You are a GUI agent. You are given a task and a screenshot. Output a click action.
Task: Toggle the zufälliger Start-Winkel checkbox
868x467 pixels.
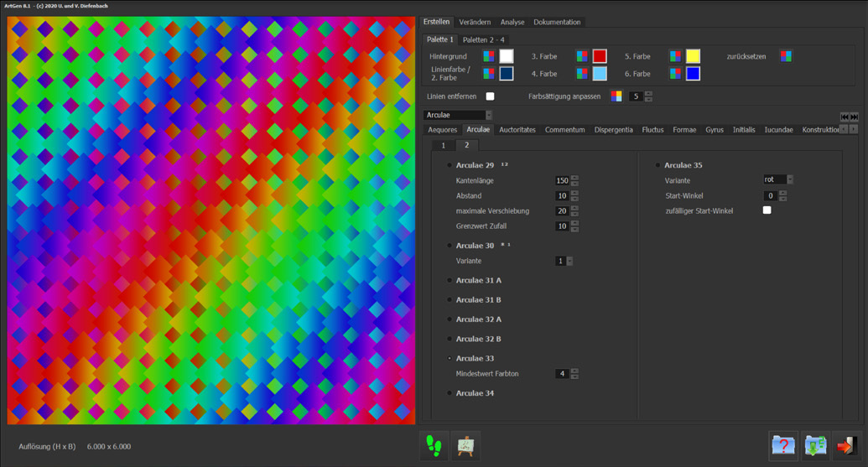767,210
